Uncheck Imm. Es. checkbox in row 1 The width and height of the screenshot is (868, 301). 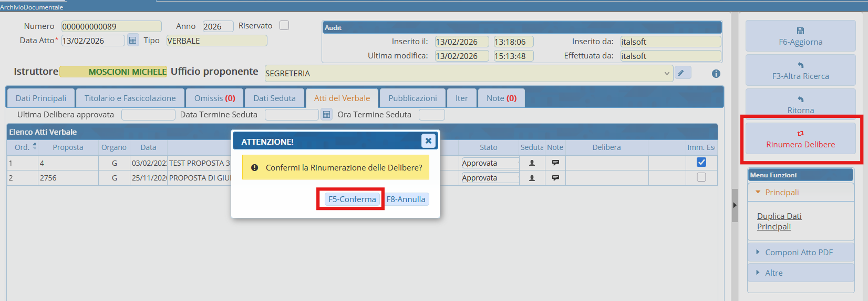pyautogui.click(x=701, y=163)
